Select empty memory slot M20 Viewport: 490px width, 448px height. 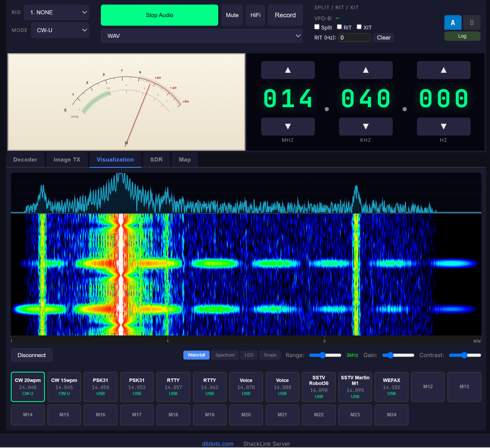pos(246,415)
